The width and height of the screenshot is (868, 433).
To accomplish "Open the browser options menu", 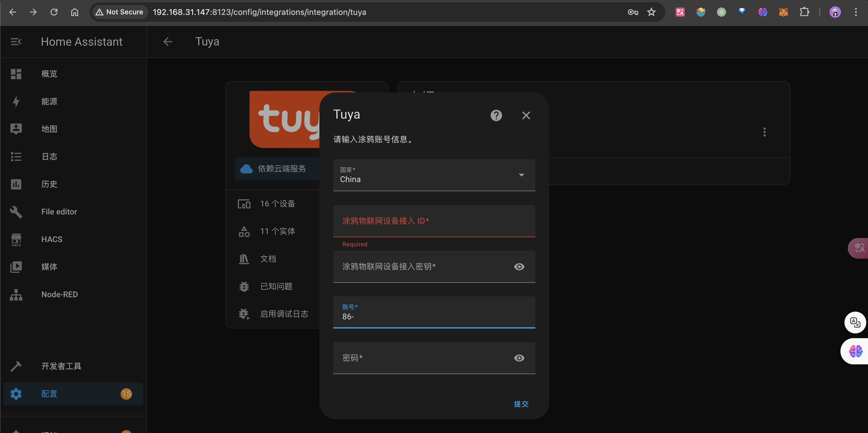I will pos(856,12).
